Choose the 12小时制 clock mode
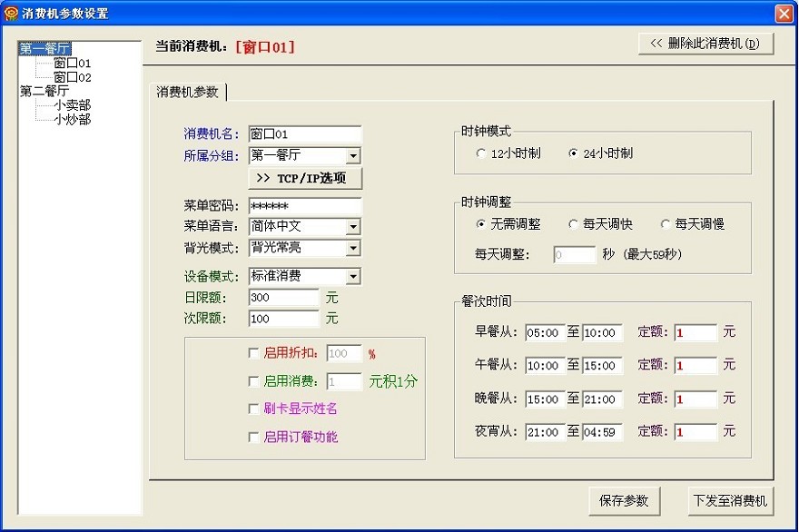The height and width of the screenshot is (532, 799). [481, 153]
